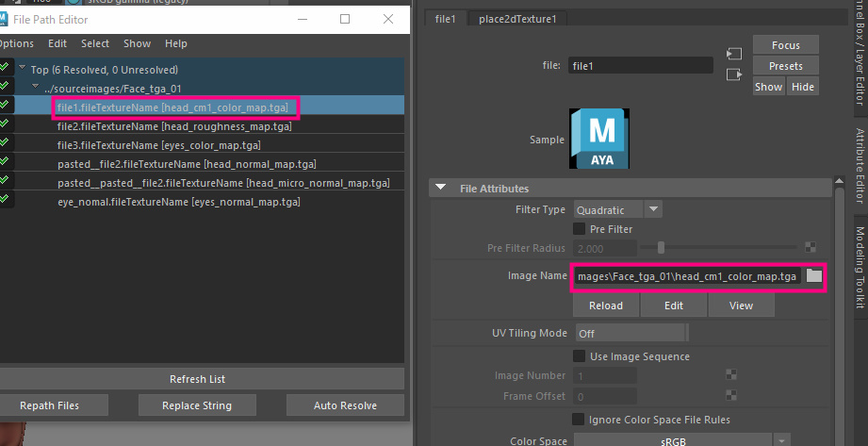Screen dimensions: 868x446
Task: Click the Image Name path field
Action: (687, 276)
